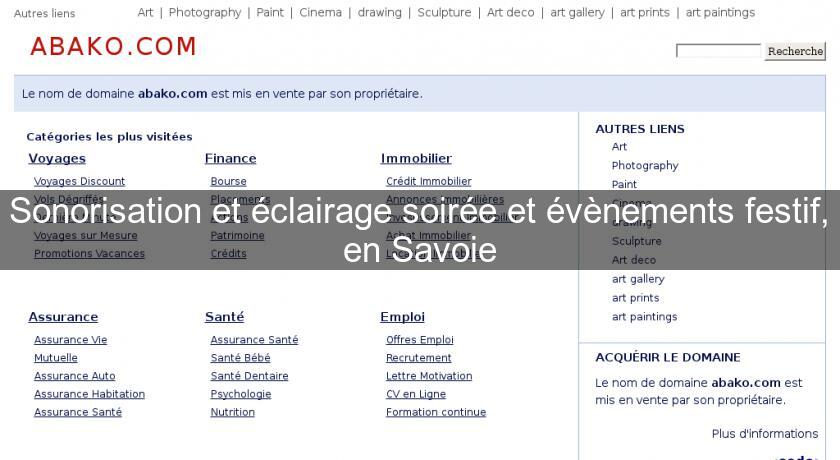Go to the Offres Emploi link
The width and height of the screenshot is (840, 460).
(419, 340)
